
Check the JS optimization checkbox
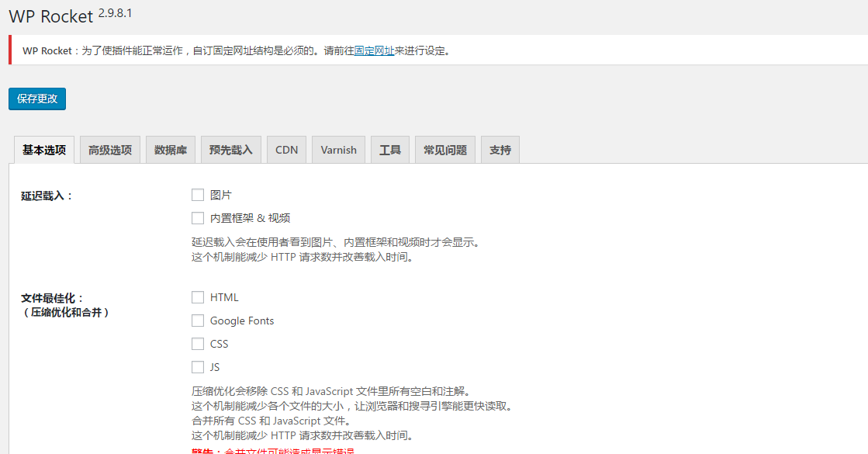tap(198, 367)
